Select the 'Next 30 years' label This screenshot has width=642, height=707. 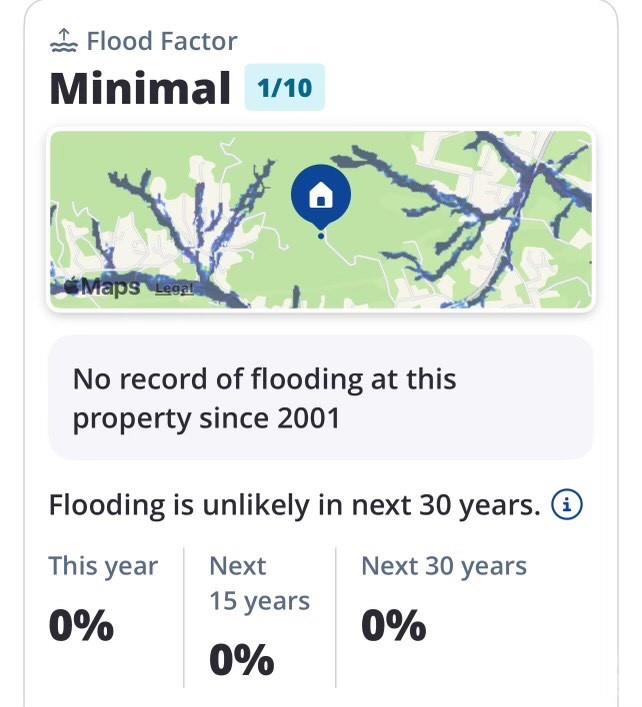[443, 566]
